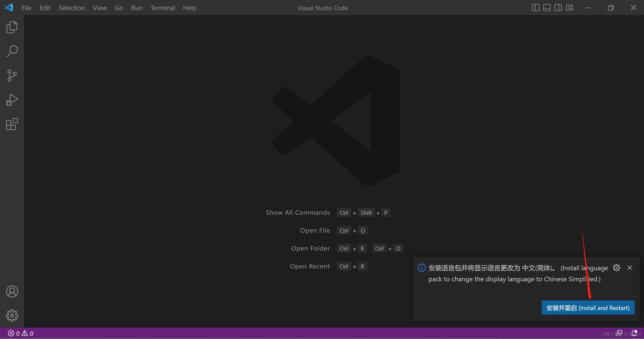Open the Manage gear menu
The image size is (644, 339).
coord(12,315)
